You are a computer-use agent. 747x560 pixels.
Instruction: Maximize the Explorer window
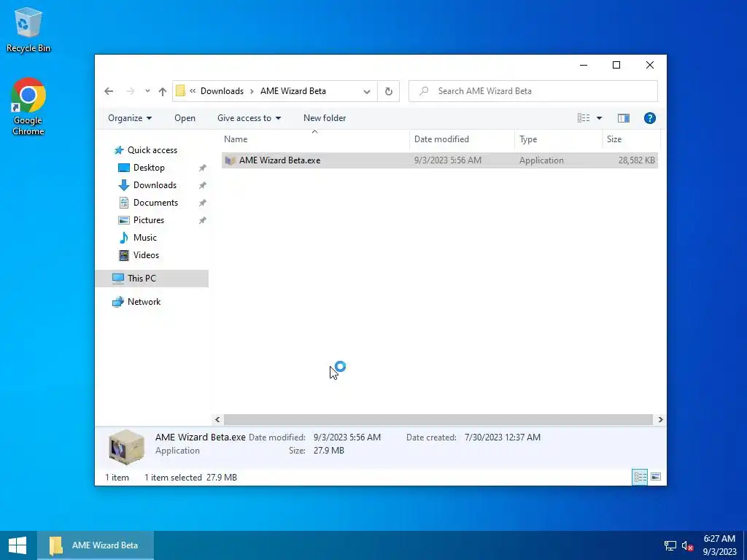click(x=616, y=65)
